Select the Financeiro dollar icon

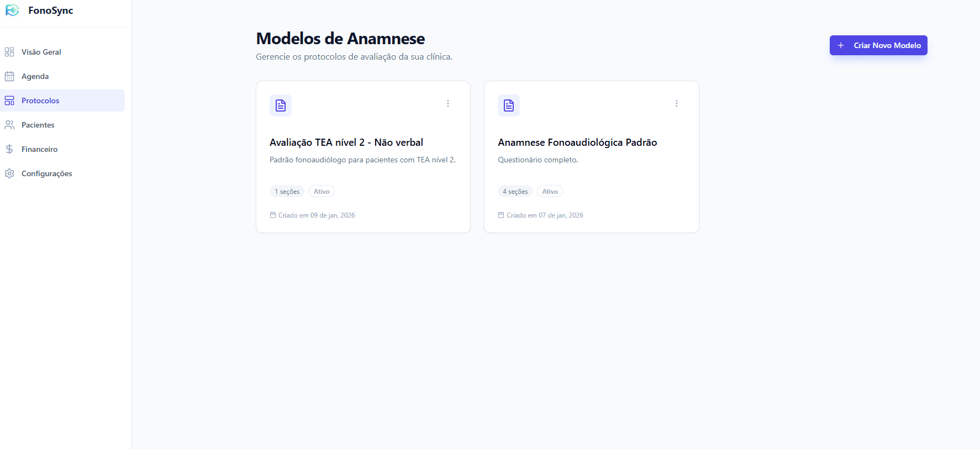[x=9, y=149]
